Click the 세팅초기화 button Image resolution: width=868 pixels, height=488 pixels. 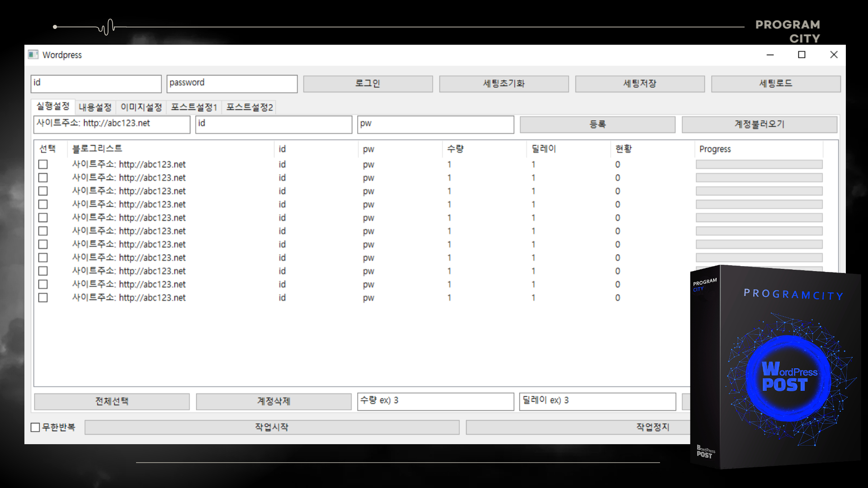click(x=504, y=84)
